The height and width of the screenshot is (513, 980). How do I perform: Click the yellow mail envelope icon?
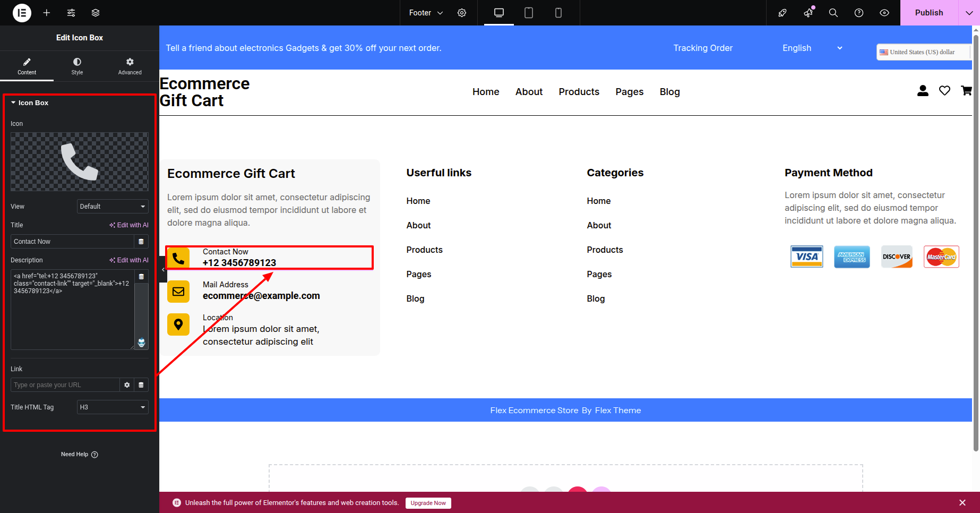tap(178, 291)
